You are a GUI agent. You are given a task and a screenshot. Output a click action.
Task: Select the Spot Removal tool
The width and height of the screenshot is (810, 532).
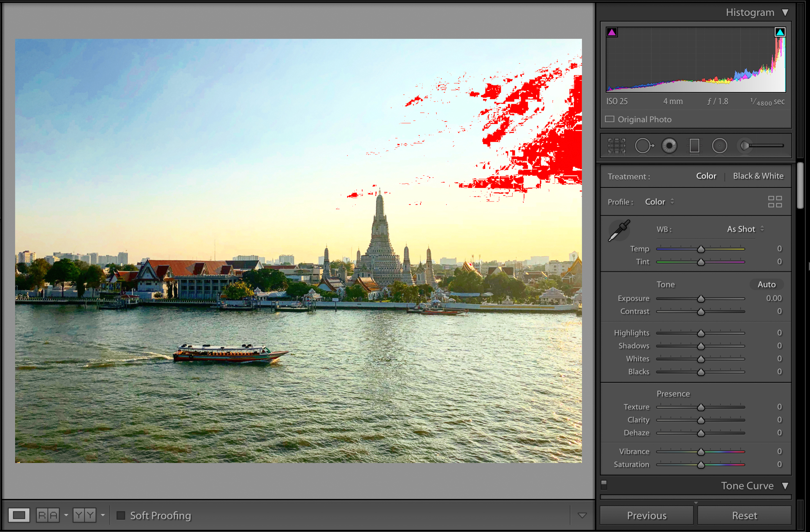[x=644, y=146]
